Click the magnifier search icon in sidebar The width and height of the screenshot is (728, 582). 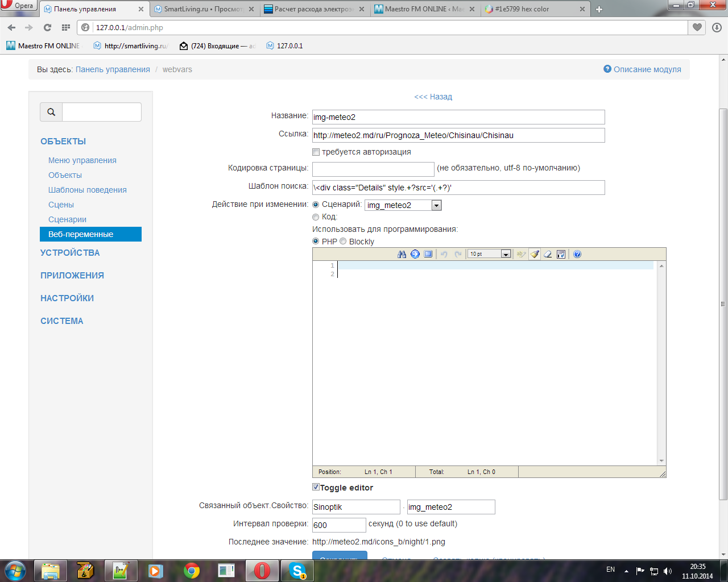tap(51, 112)
